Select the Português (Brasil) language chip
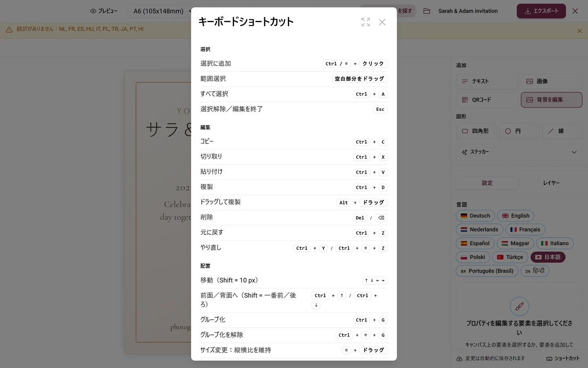 487,271
